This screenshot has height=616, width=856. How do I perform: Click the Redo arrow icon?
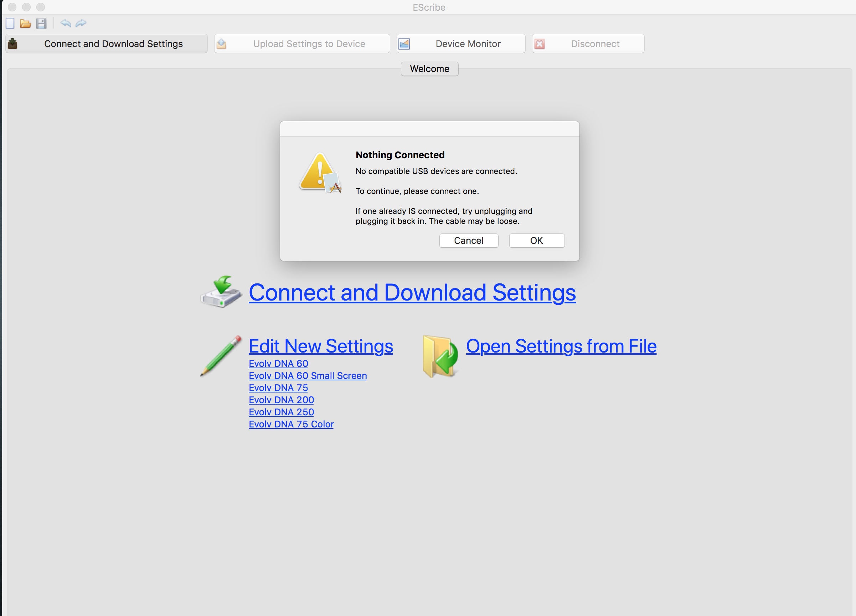click(x=81, y=24)
